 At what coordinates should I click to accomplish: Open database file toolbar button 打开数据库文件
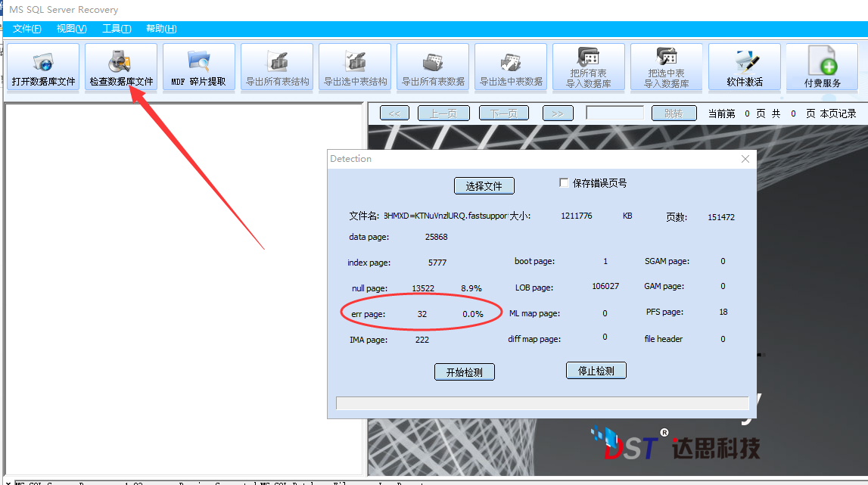click(x=43, y=67)
